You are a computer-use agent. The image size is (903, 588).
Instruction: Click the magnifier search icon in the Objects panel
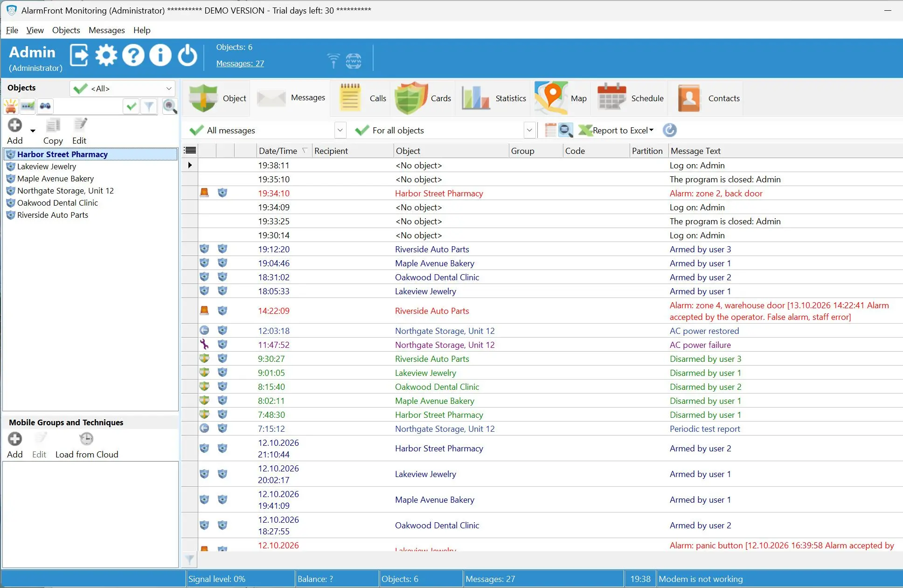tap(170, 106)
